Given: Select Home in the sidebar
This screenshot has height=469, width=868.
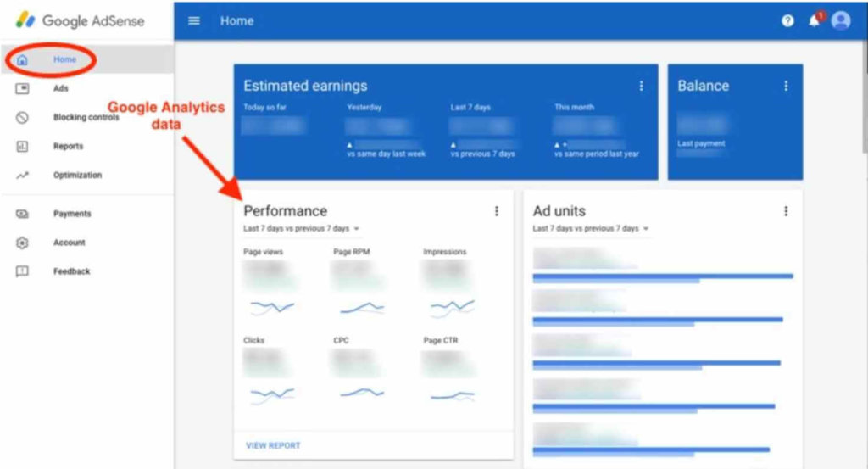Looking at the screenshot, I should (x=64, y=60).
